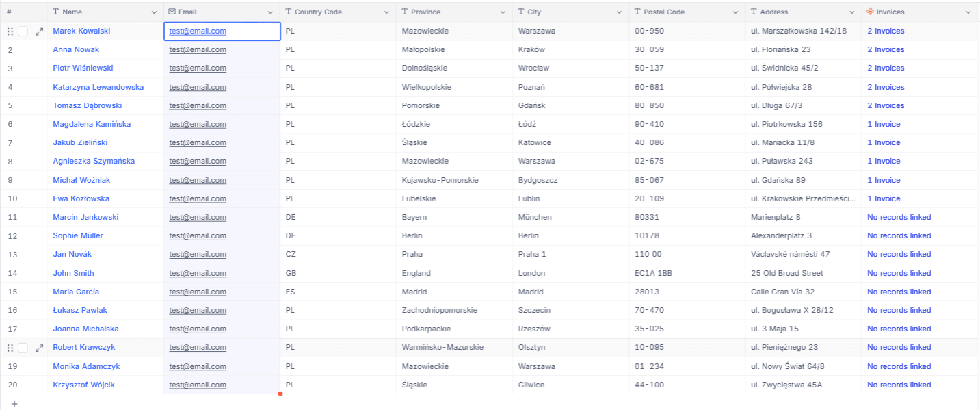
Task: Click the City column header
Action: pos(534,12)
